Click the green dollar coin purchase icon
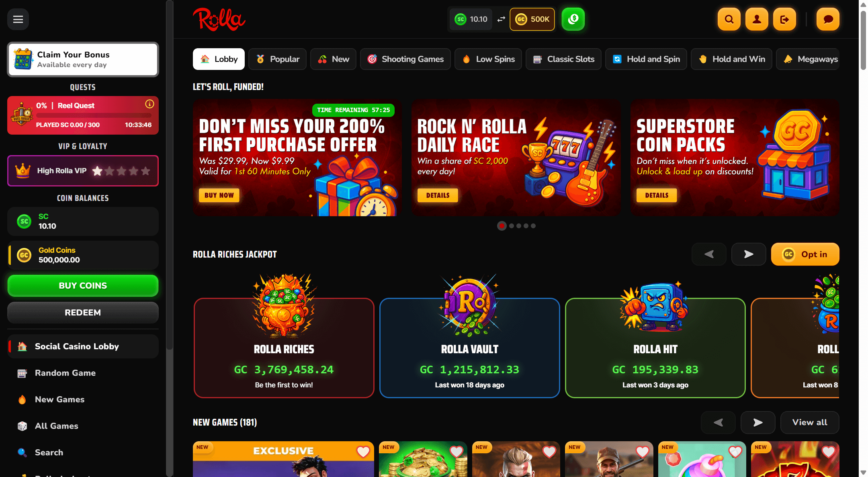 click(x=573, y=19)
